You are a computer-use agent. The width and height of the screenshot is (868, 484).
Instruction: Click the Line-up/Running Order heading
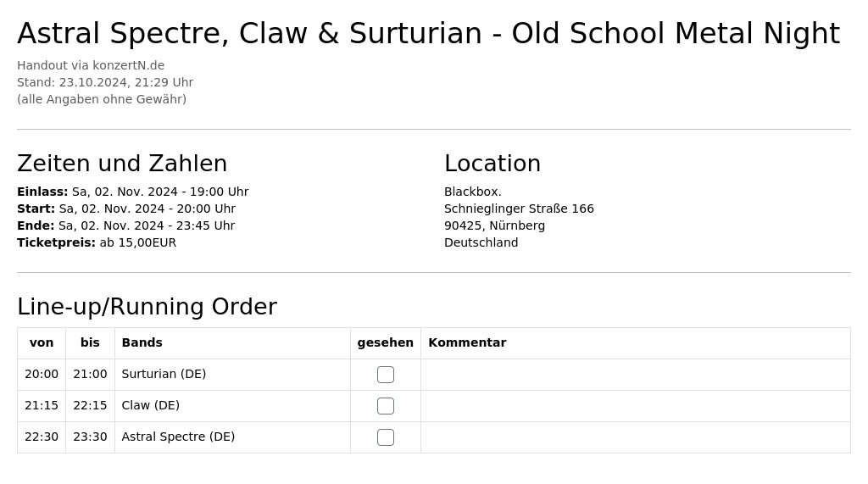coord(147,307)
